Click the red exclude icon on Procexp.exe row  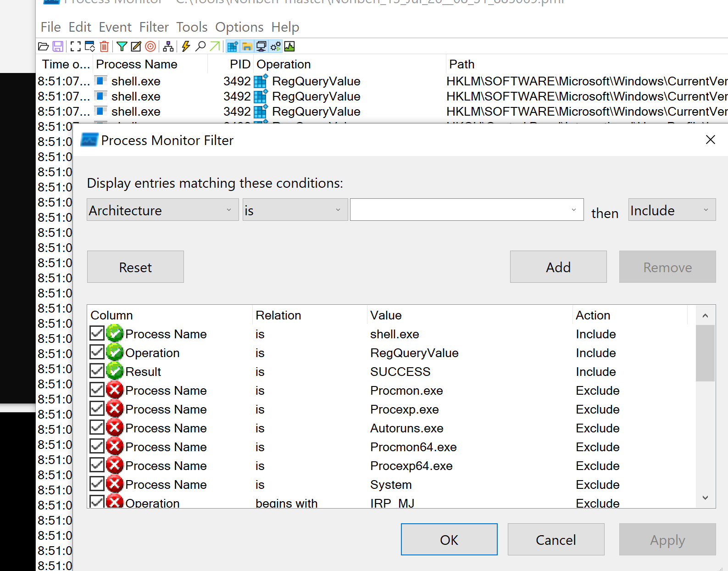115,409
